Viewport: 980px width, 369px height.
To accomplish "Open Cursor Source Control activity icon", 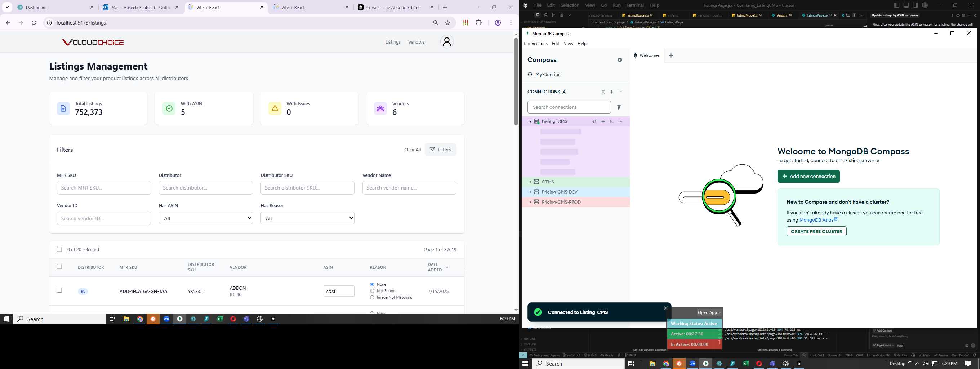I will click(553, 15).
